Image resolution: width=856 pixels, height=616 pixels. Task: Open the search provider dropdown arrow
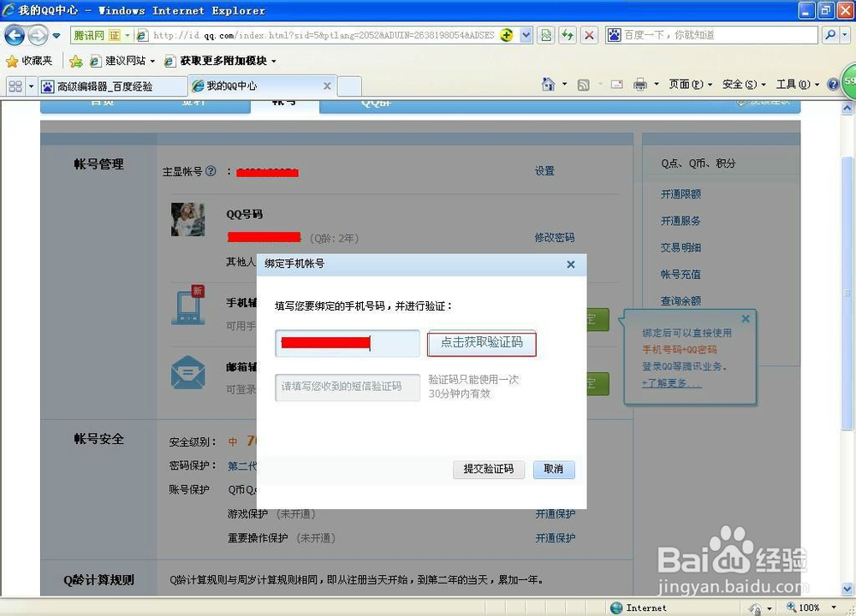pos(845,35)
